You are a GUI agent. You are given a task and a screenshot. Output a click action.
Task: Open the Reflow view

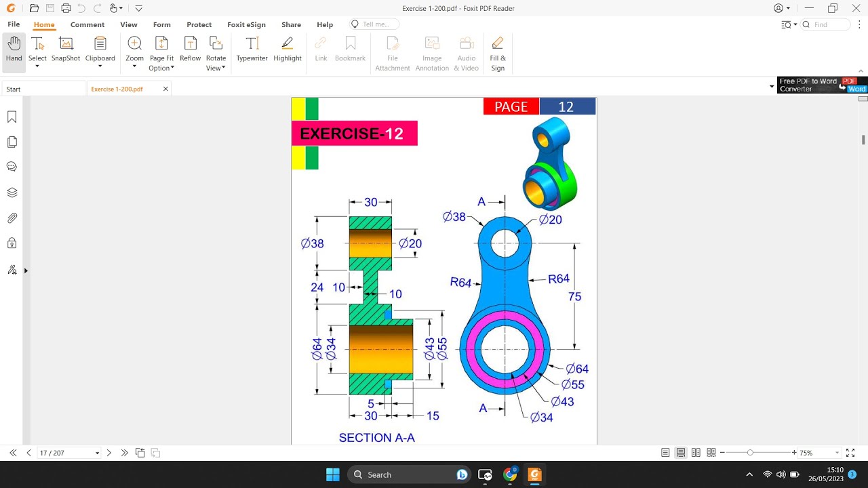click(191, 51)
